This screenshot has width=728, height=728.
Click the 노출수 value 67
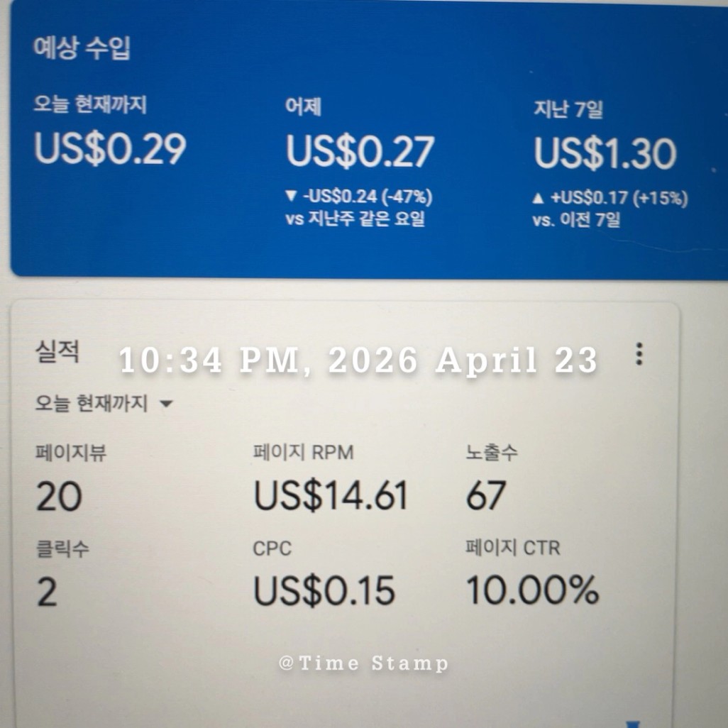(485, 495)
